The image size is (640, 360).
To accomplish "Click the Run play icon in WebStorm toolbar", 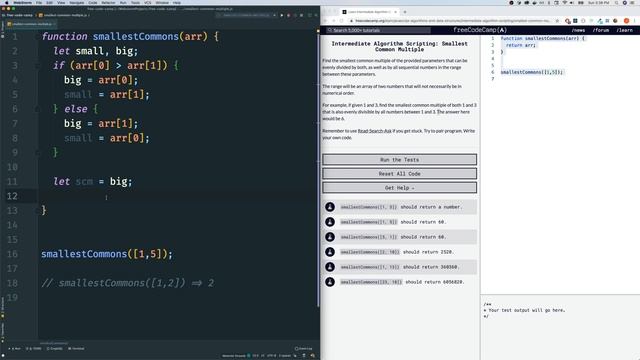I will [282, 15].
